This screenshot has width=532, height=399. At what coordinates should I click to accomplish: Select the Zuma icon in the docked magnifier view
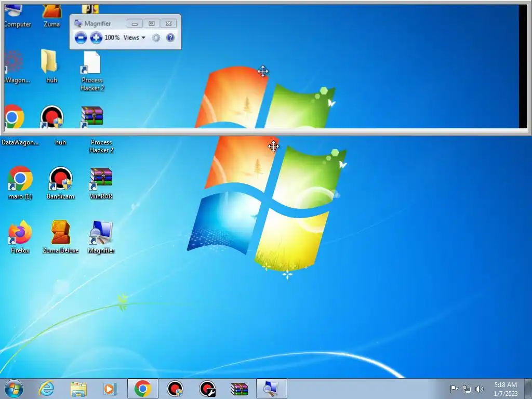51,15
